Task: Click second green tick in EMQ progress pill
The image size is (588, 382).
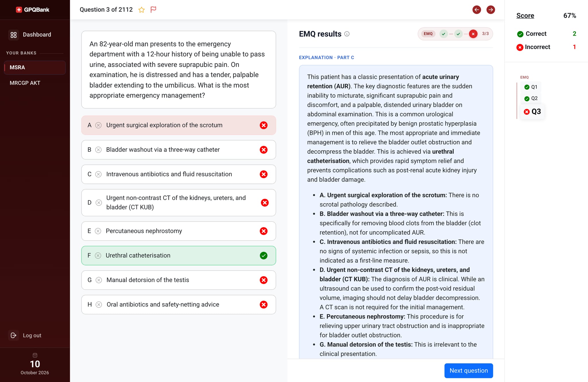Action: point(459,34)
